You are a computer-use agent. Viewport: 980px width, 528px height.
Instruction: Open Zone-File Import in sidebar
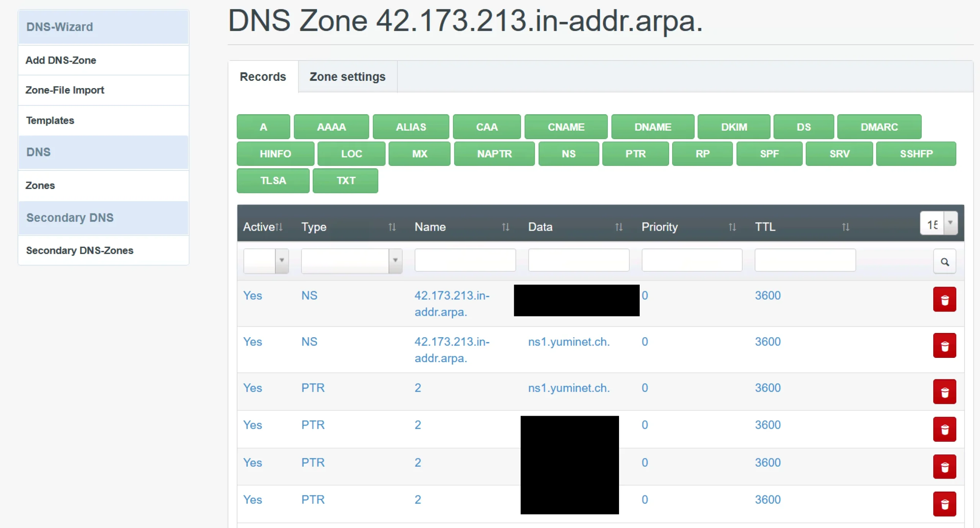[65, 90]
